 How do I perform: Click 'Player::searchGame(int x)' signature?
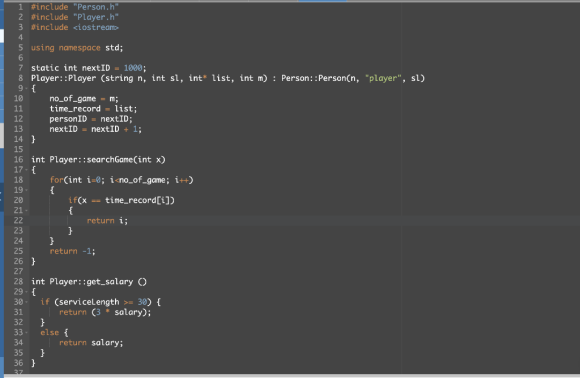107,159
